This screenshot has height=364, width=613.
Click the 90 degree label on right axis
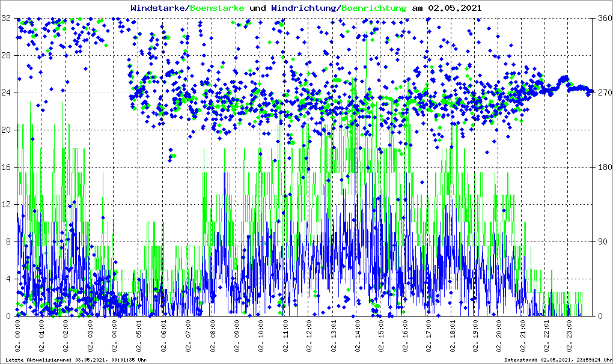[x=602, y=242]
